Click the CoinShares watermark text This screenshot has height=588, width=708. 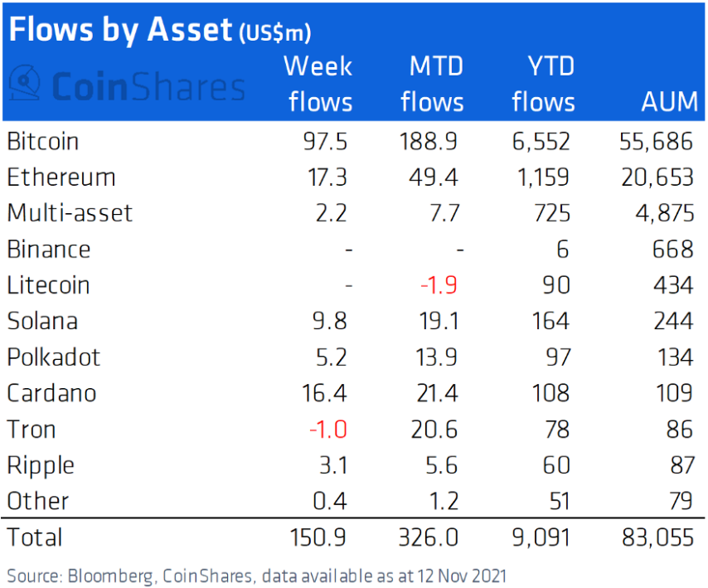point(148,86)
